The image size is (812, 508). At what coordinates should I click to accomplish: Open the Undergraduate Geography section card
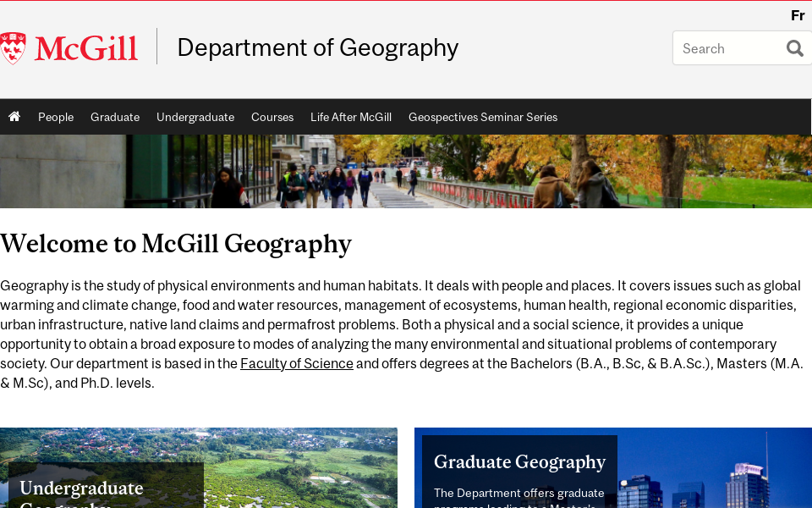(x=81, y=489)
